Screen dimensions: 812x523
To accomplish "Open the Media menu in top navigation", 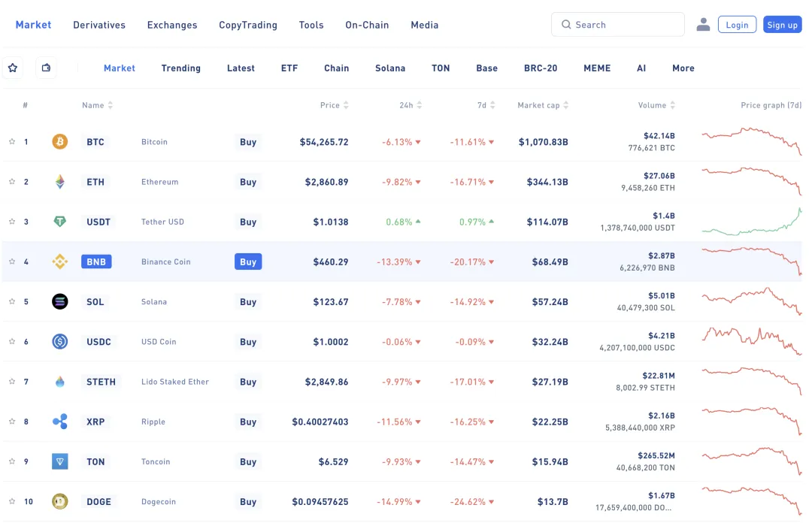I will point(425,25).
